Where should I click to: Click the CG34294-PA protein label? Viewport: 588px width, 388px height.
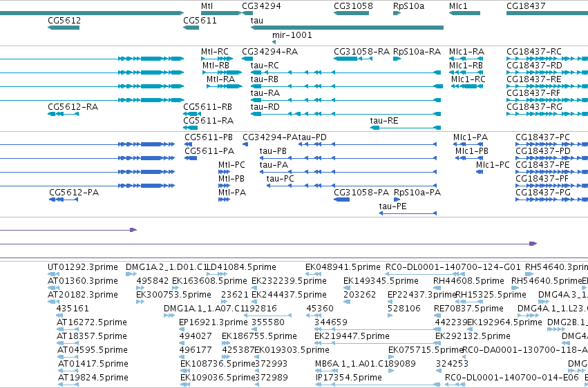[x=270, y=137]
